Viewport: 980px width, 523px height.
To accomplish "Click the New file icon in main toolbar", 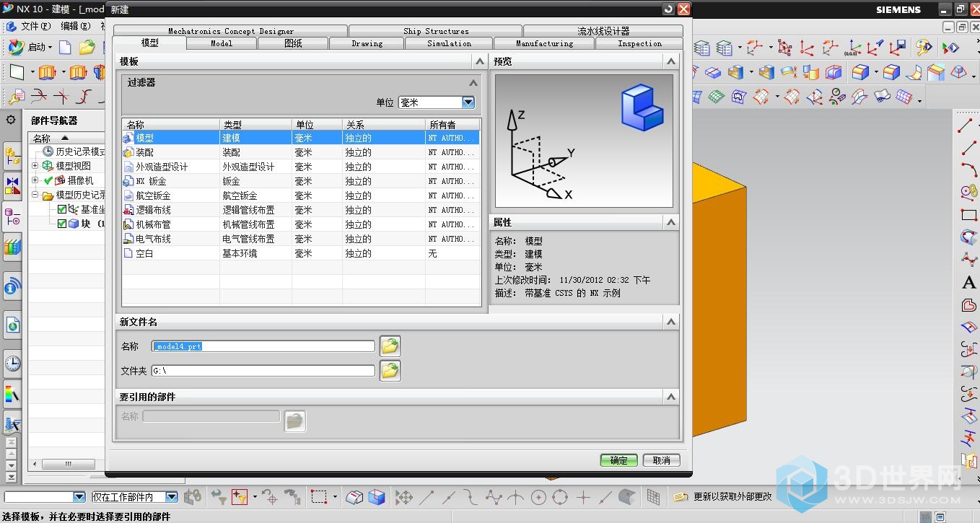I will click(65, 48).
